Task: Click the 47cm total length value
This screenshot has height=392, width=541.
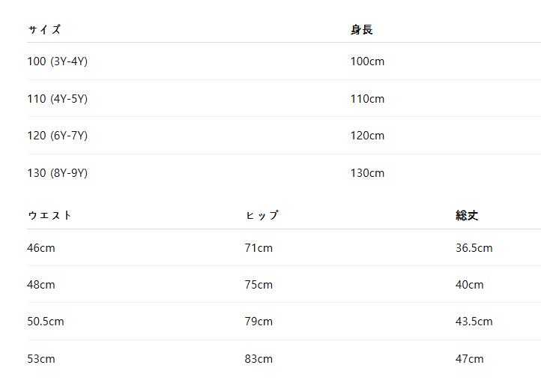Action: [470, 359]
